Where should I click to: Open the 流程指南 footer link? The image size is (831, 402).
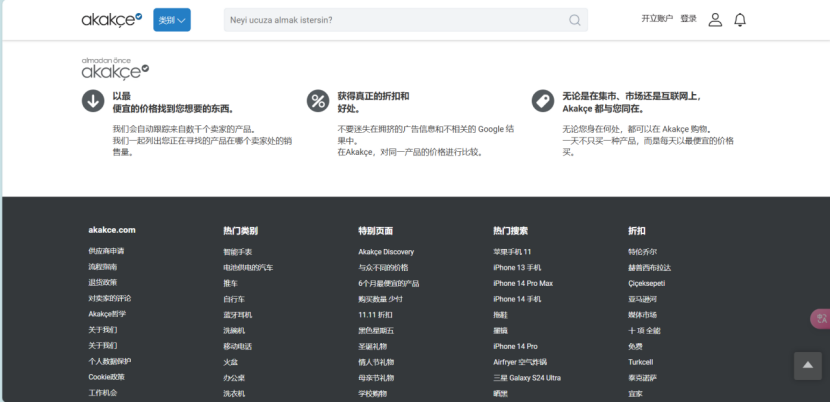(103, 267)
